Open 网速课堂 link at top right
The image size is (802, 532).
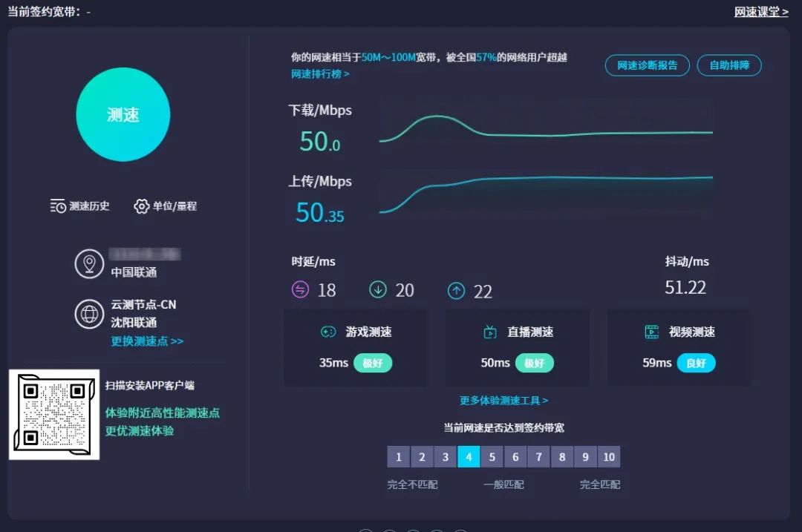tap(760, 12)
